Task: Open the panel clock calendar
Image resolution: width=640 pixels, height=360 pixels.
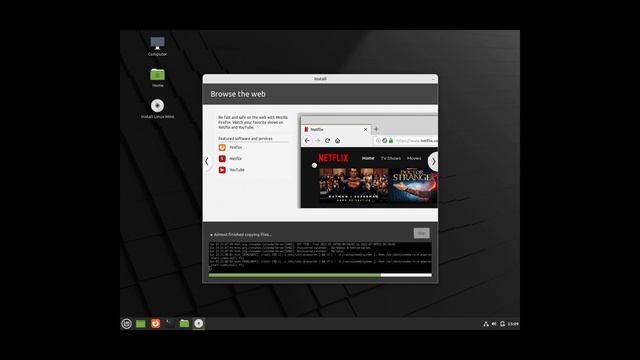Action: (x=513, y=324)
